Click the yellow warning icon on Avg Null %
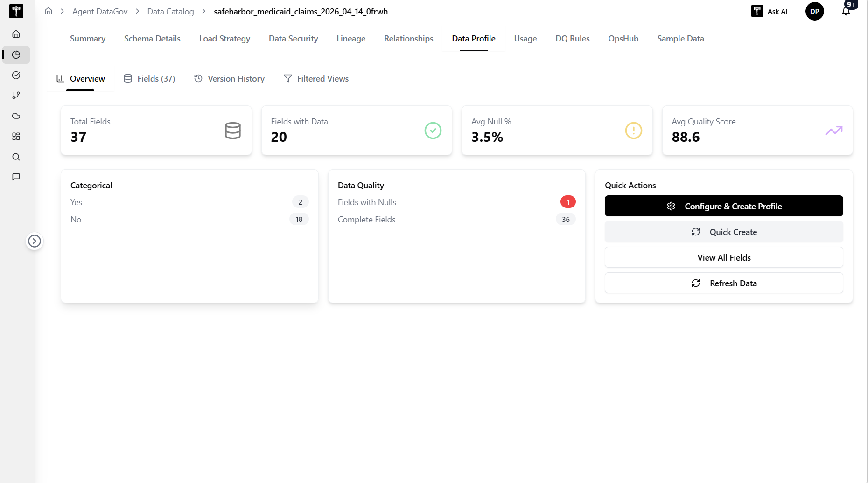This screenshot has height=483, width=868. (634, 131)
